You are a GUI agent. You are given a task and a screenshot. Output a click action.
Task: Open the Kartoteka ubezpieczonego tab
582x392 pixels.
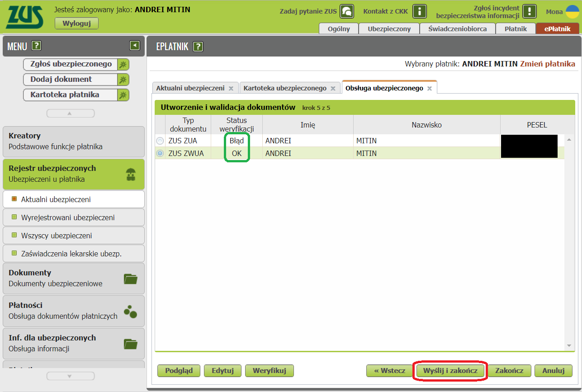(x=285, y=88)
